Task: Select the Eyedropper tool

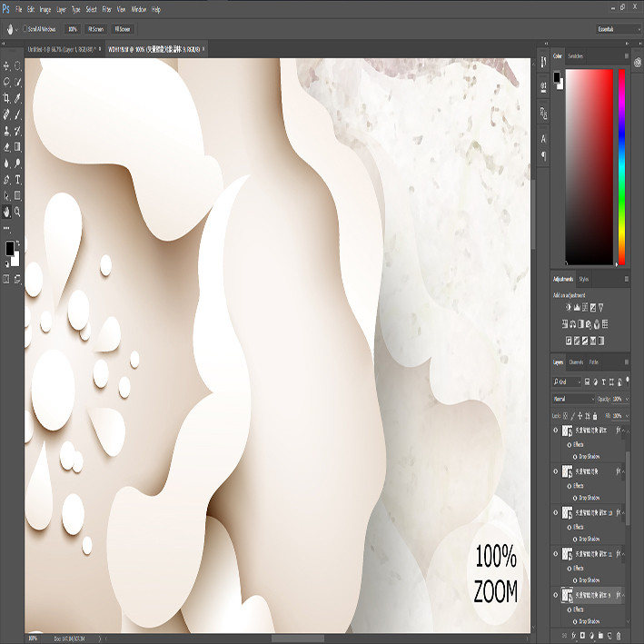Action: [17, 98]
